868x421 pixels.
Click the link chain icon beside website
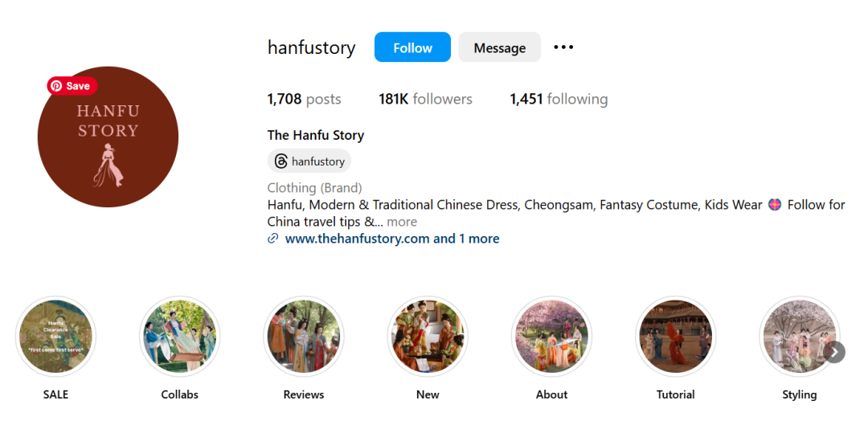tap(272, 239)
